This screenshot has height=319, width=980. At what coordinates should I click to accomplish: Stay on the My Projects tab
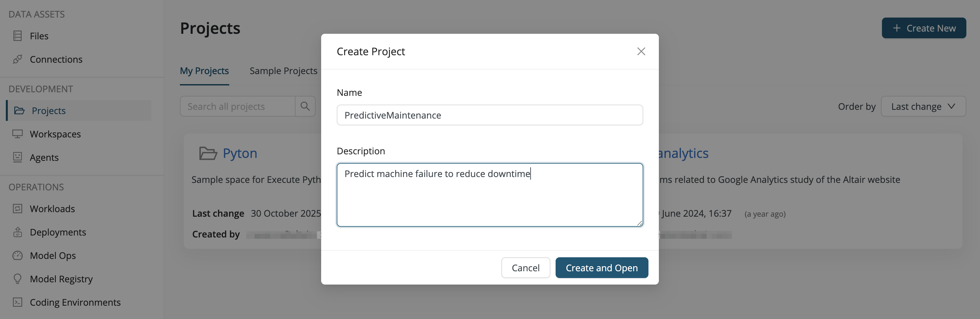click(x=204, y=70)
